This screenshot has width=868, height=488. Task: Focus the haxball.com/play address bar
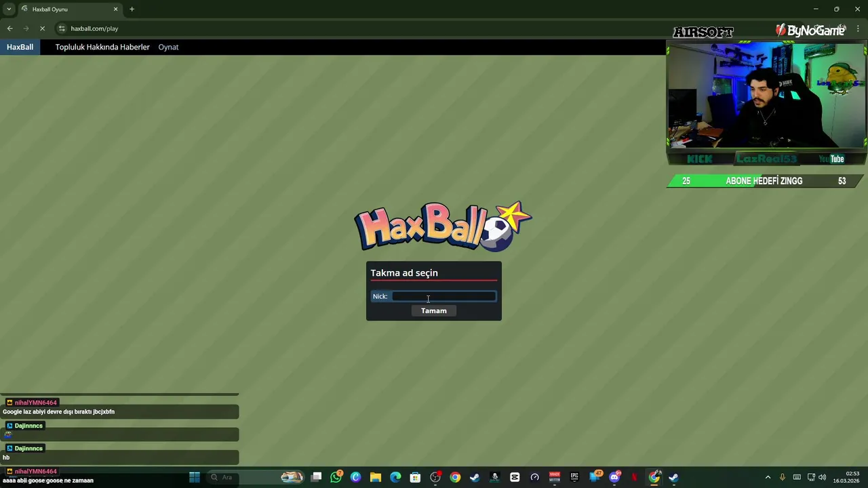tap(94, 28)
